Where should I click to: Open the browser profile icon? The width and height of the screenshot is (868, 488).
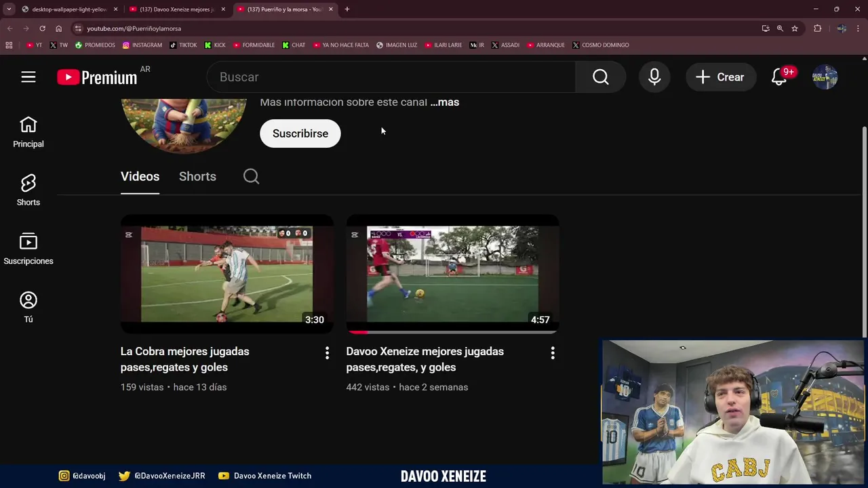842,28
